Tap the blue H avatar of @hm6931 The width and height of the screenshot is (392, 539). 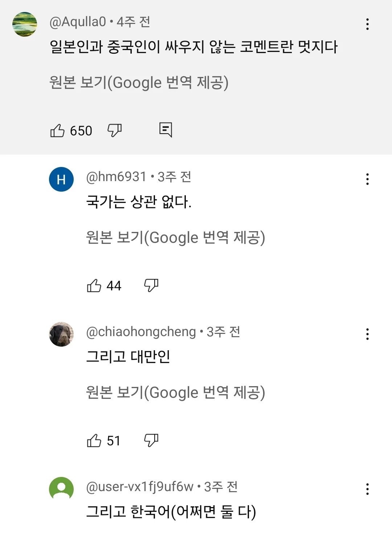point(61,179)
